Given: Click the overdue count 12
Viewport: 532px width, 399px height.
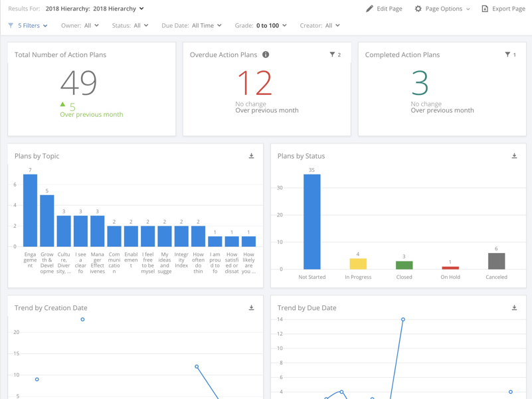Looking at the screenshot, I should click(254, 83).
